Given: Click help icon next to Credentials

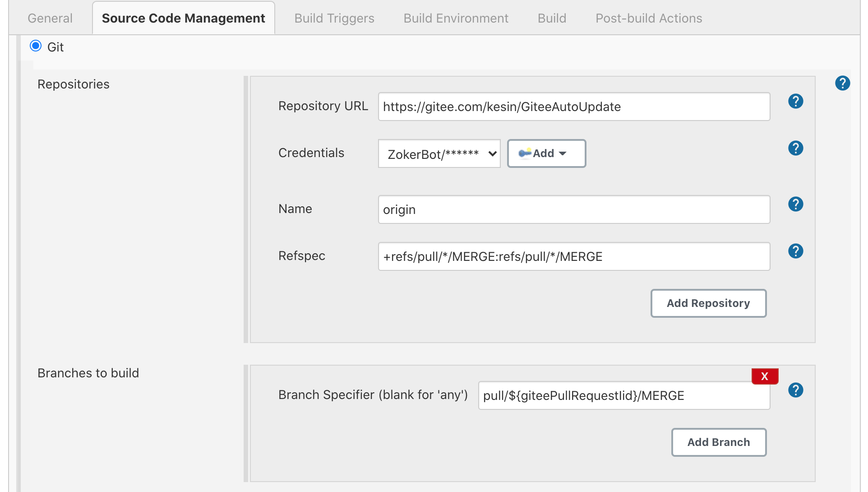Looking at the screenshot, I should tap(795, 149).
